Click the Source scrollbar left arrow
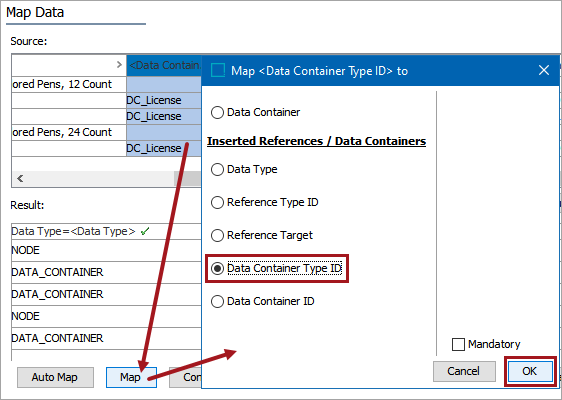 (x=20, y=178)
